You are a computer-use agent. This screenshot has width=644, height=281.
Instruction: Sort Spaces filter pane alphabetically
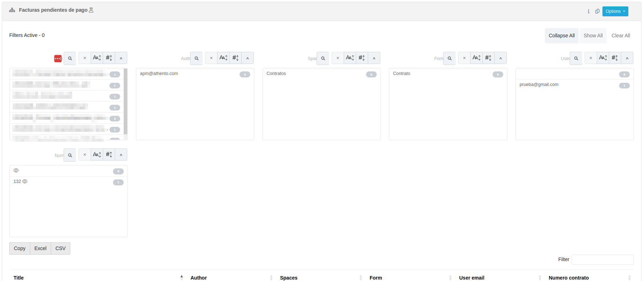(x=350, y=58)
